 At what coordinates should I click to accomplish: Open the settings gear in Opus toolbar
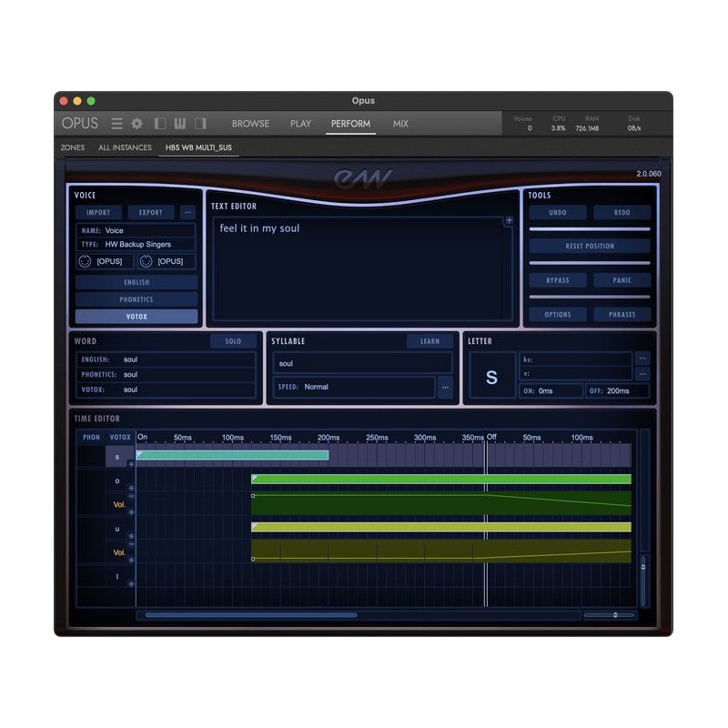click(136, 124)
